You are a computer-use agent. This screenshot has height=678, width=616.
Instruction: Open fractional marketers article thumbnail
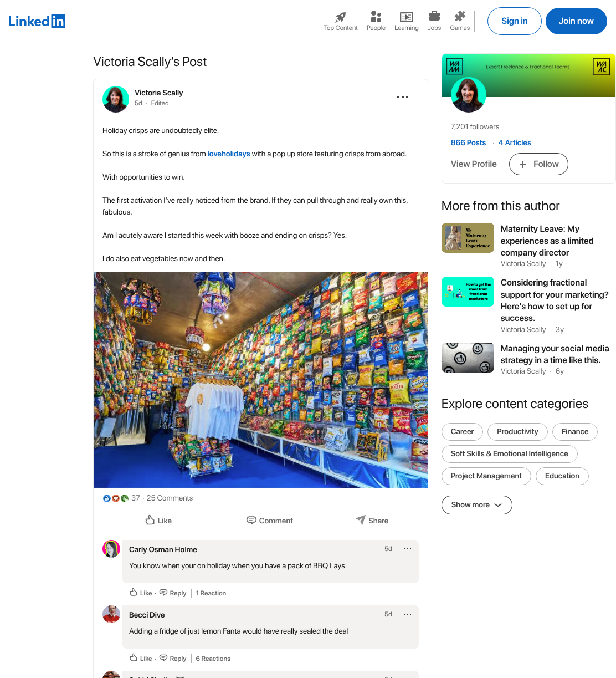click(468, 292)
